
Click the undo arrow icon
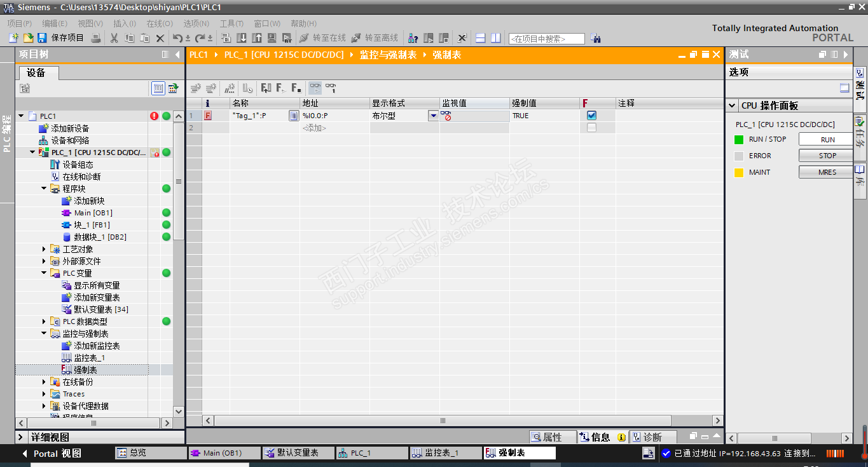pyautogui.click(x=178, y=38)
